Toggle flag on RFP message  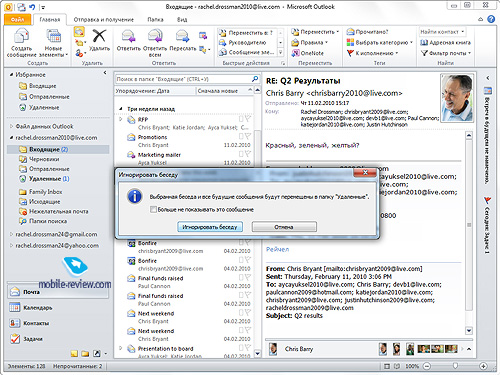tap(248, 119)
